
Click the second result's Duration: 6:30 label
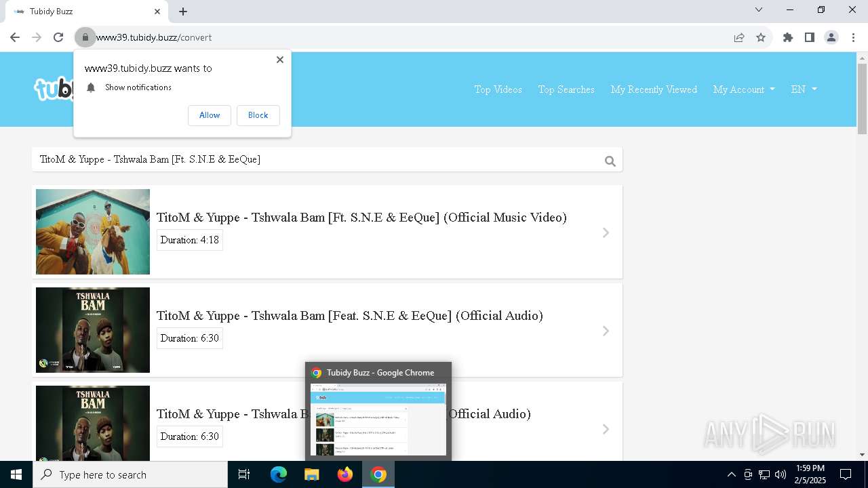tap(190, 338)
